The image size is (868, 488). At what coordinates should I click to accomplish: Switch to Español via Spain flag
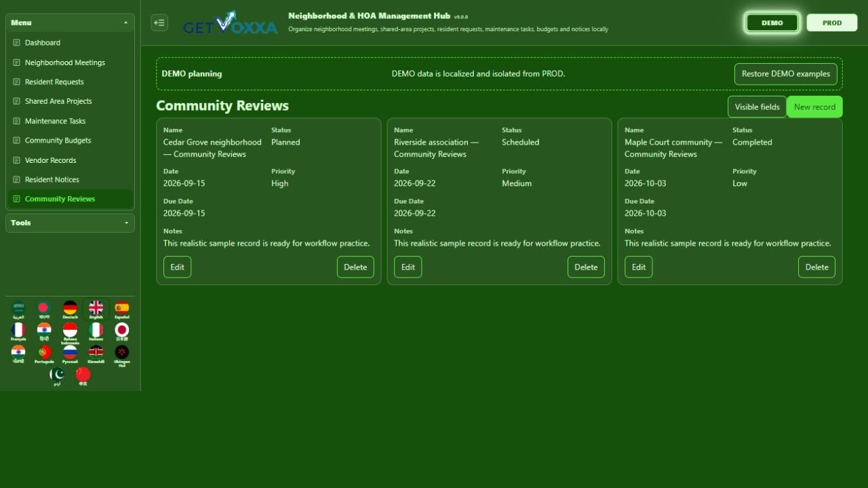[122, 309]
